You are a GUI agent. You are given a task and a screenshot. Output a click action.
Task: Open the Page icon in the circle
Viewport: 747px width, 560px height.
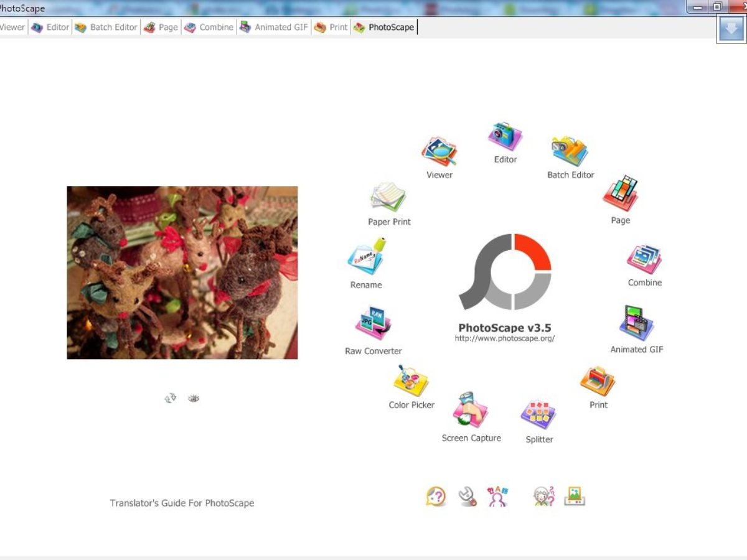[621, 194]
